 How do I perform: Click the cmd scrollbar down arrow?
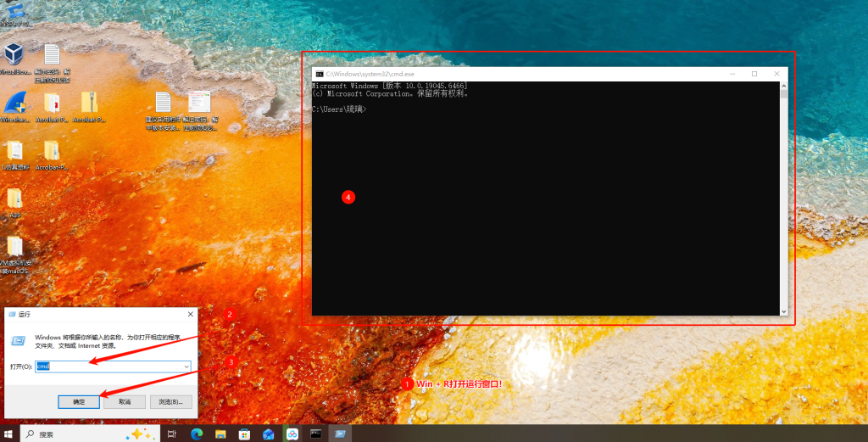click(x=783, y=312)
